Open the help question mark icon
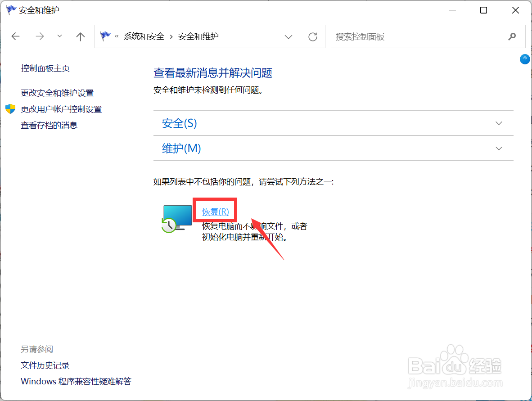Viewport: 532px width, 401px height. [524, 59]
